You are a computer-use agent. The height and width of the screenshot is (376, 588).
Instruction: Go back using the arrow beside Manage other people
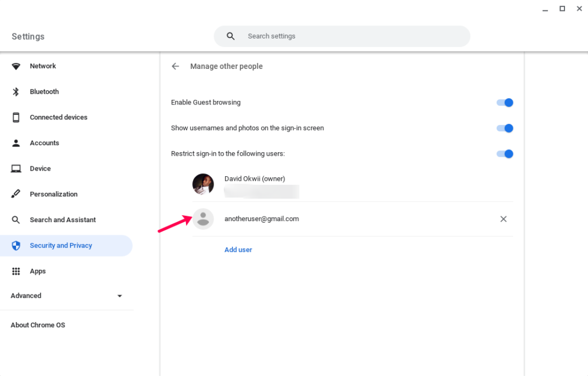pyautogui.click(x=175, y=67)
